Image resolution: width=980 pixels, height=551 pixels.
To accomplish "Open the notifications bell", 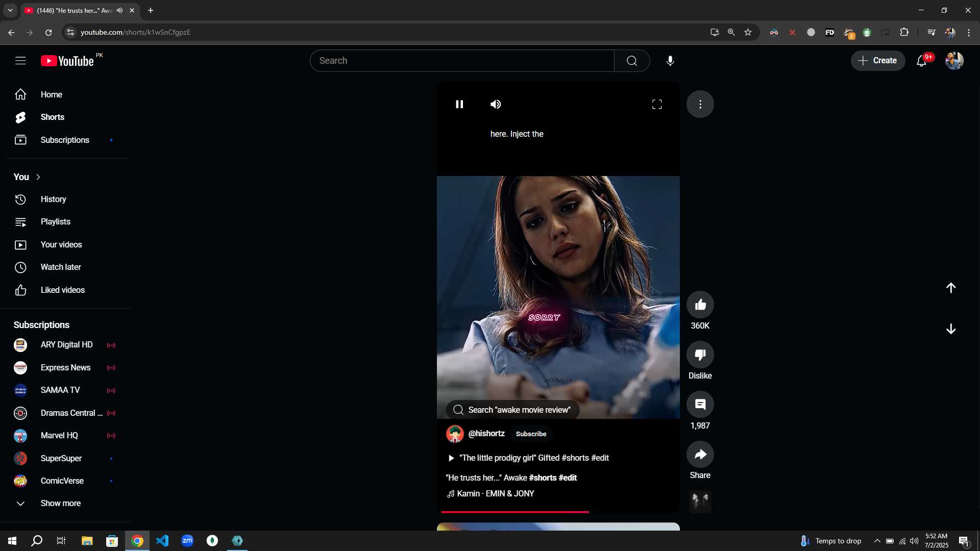I will [x=921, y=61].
